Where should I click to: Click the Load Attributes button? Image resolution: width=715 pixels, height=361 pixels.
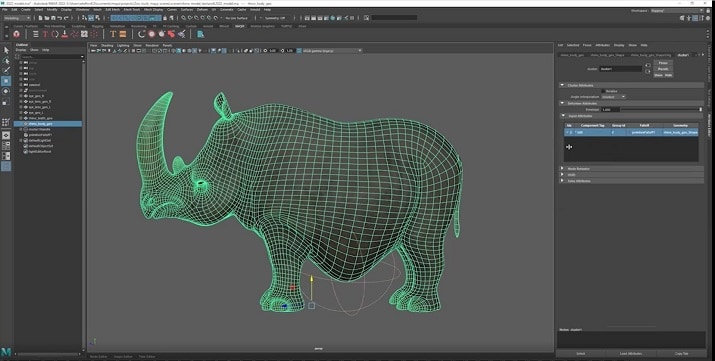[631, 354]
